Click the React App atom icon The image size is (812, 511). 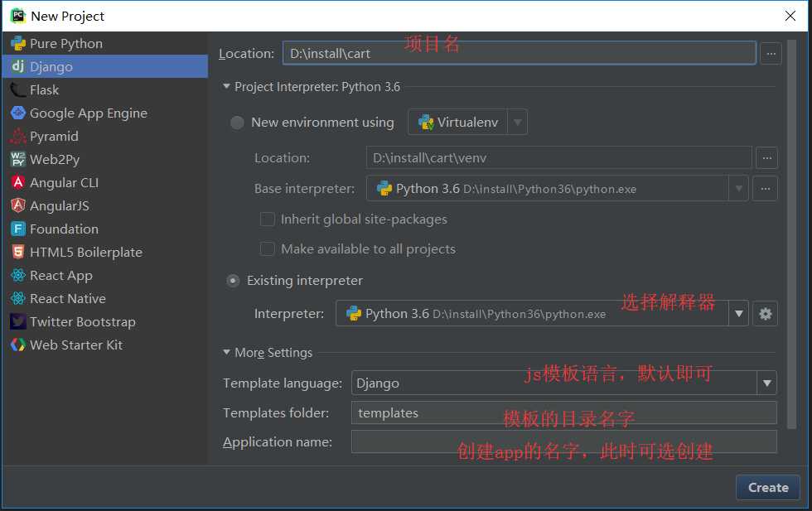[18, 276]
